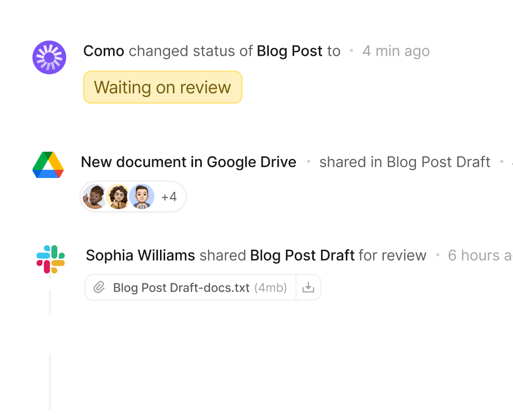Select the curly-haired avatar with glasses
Screen dimensions: 513x420
pyautogui.click(x=118, y=197)
